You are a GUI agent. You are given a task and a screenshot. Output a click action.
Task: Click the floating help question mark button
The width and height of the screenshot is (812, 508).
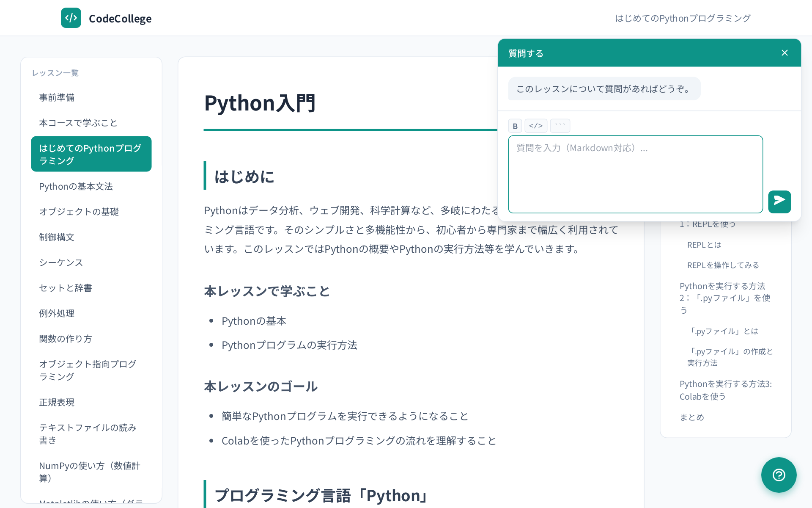[x=779, y=475]
